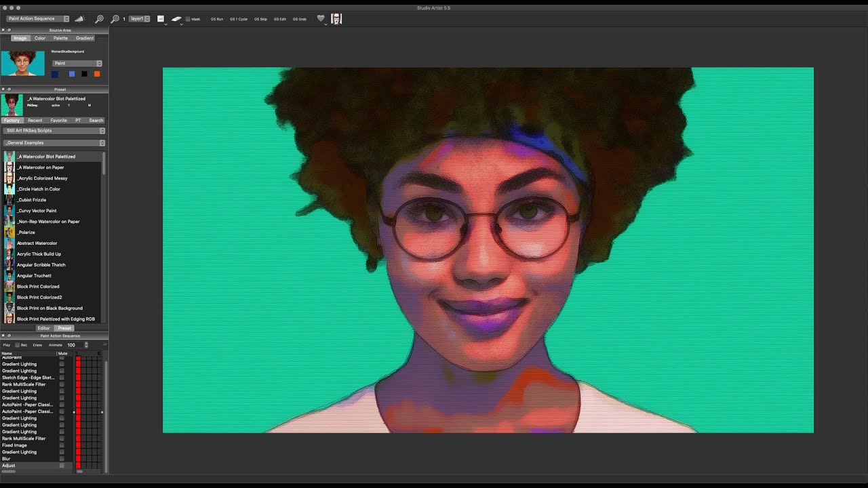868x488 pixels.
Task: Click the zoom in magnifier icon
Action: 115,19
